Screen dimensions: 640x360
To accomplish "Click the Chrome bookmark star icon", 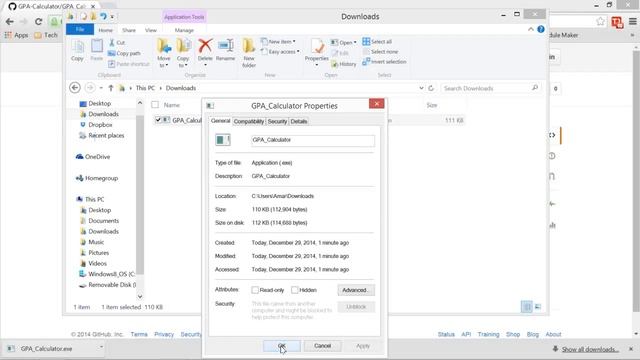I will pos(600,22).
